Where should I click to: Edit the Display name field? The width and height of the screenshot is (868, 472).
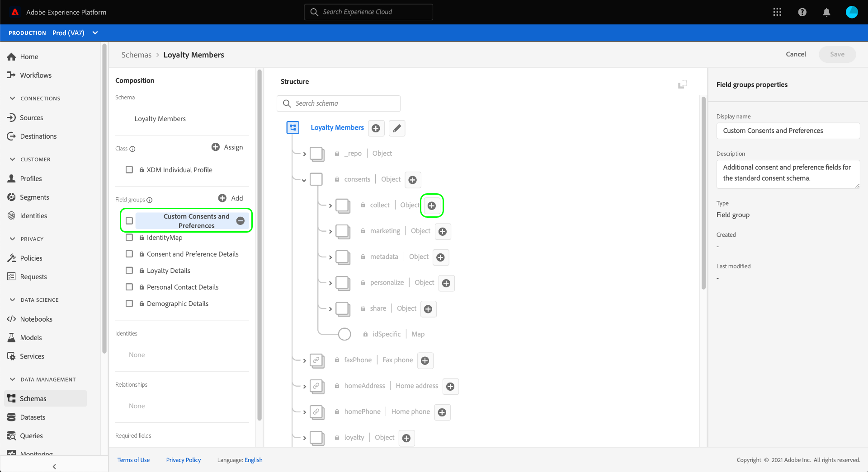tap(788, 131)
